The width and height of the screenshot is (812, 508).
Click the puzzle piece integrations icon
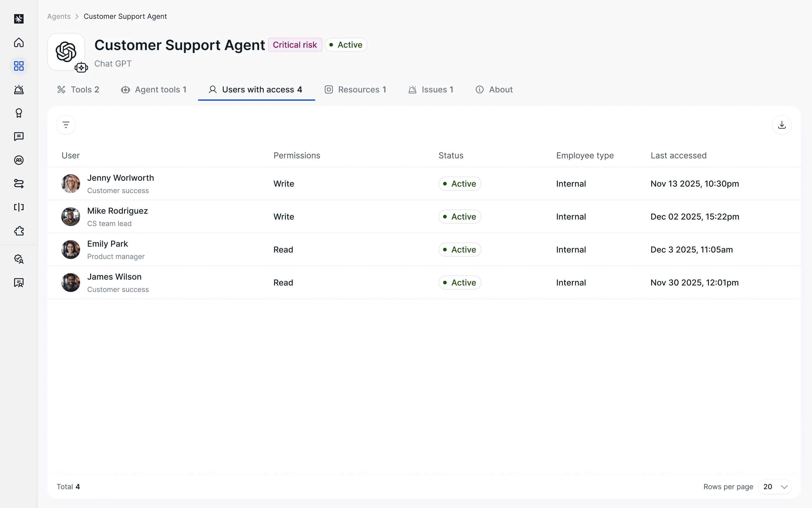click(x=19, y=231)
